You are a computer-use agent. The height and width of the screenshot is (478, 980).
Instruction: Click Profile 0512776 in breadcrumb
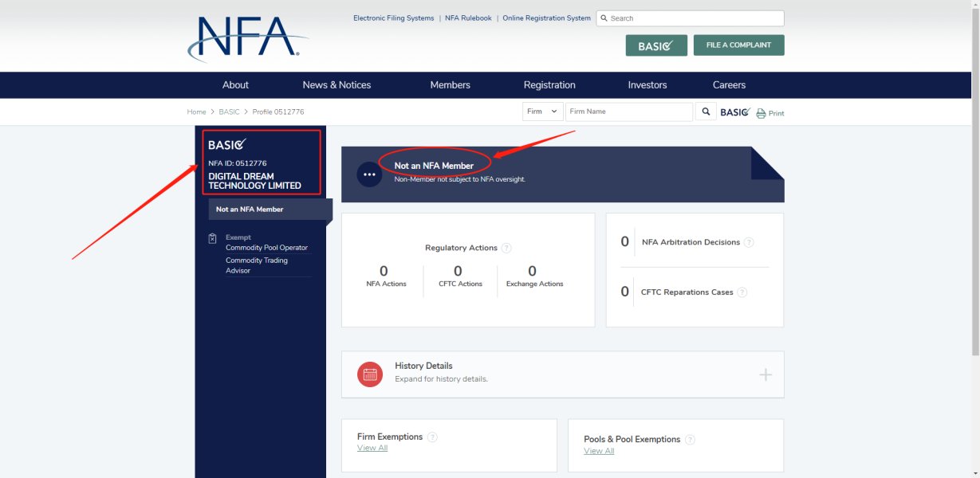[278, 112]
